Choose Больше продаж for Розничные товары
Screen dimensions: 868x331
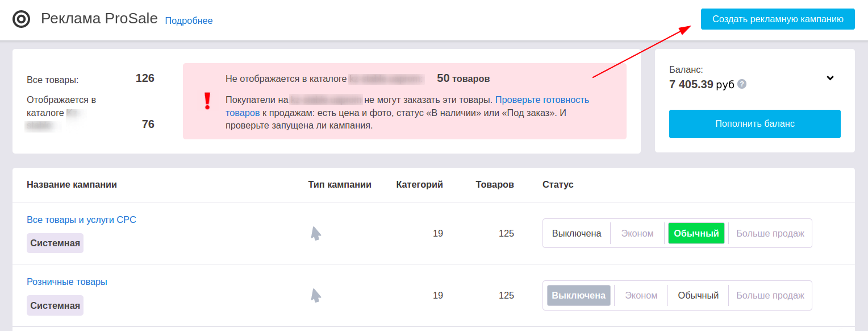(770, 295)
